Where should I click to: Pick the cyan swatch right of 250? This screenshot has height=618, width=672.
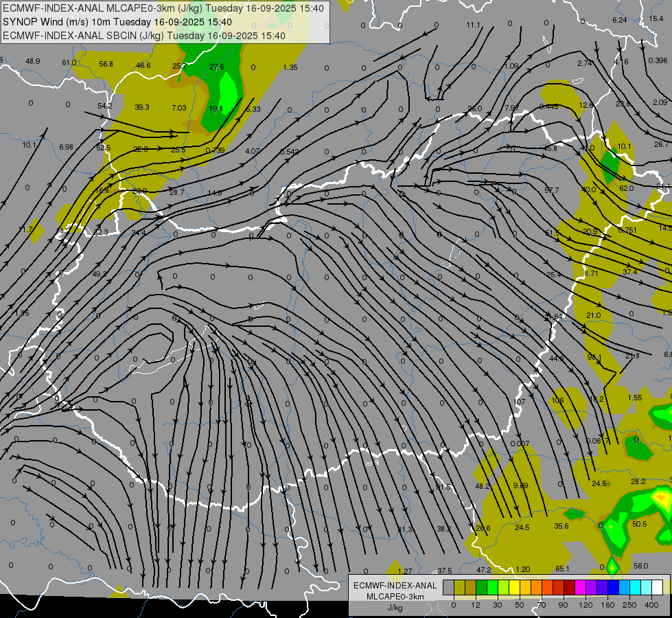pyautogui.click(x=636, y=587)
